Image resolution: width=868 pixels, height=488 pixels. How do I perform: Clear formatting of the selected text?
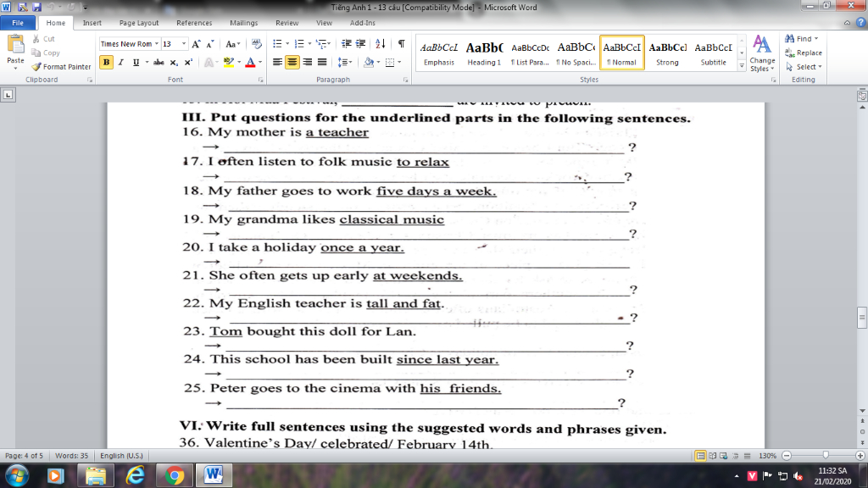click(x=256, y=44)
